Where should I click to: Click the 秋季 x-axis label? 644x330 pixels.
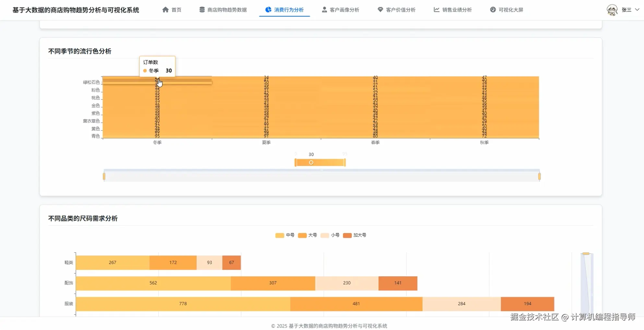[x=484, y=143]
